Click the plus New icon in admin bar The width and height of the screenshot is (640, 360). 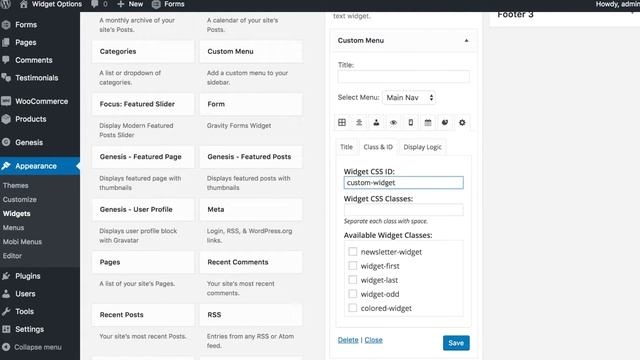[120, 4]
